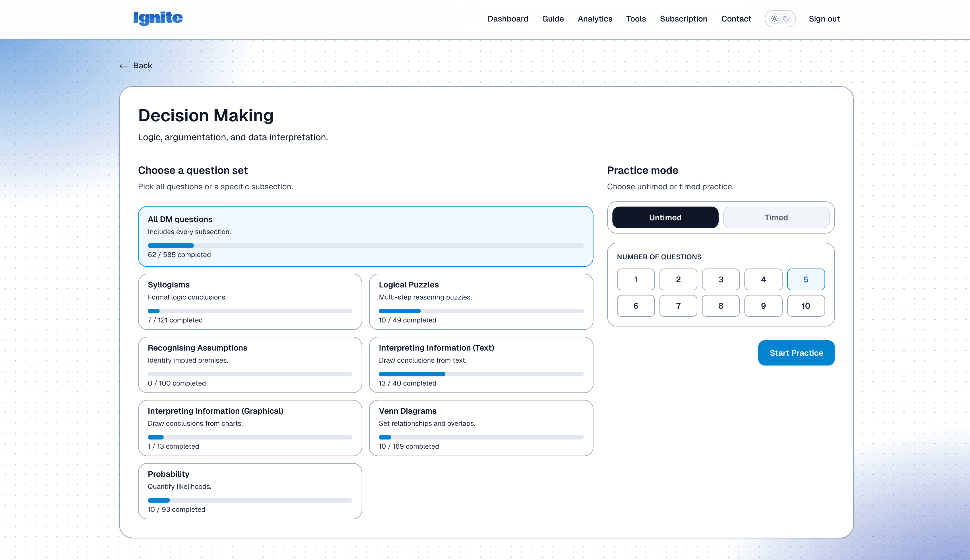Click '1 / 13 completed' text

[173, 447]
